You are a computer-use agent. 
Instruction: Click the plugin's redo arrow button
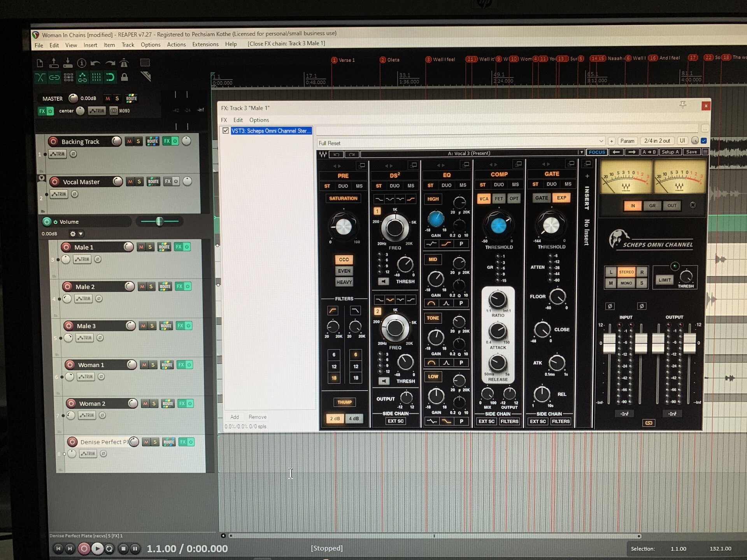[352, 154]
